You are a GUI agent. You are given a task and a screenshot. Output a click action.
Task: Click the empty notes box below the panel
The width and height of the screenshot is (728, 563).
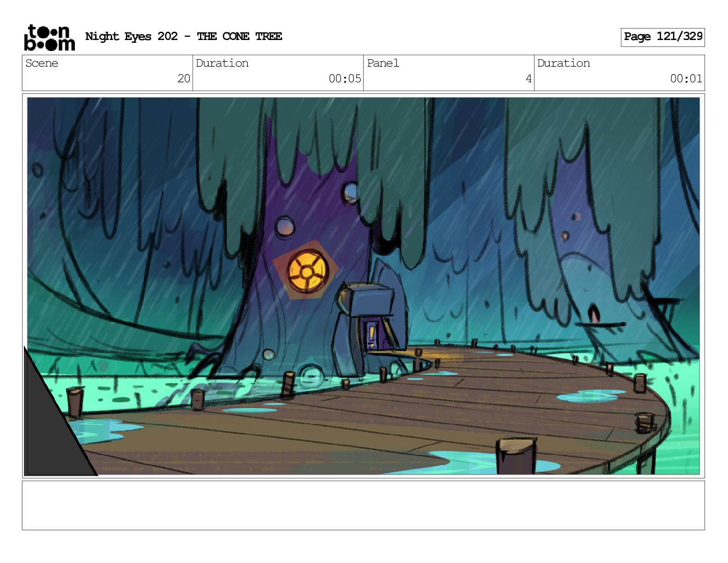pyautogui.click(x=363, y=505)
